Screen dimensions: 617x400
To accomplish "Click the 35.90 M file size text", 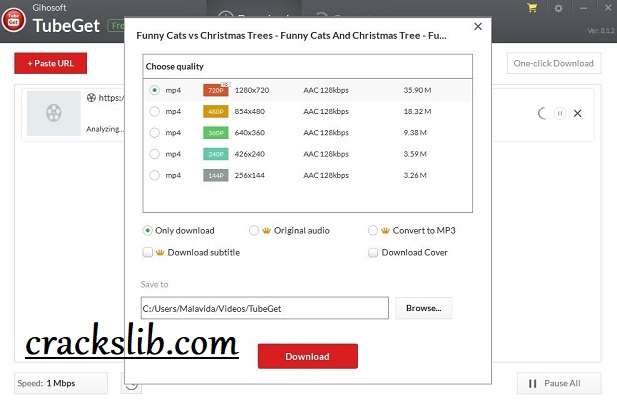I will 417,90.
